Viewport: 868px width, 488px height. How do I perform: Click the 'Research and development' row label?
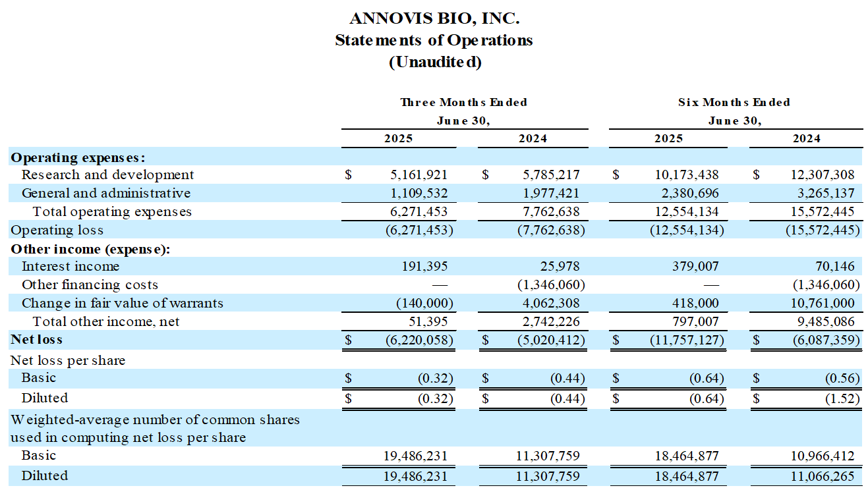pyautogui.click(x=108, y=175)
